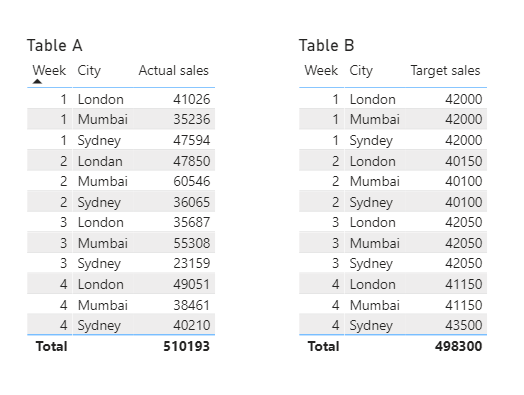The image size is (524, 395).
Task: Sort Table A by Week column header
Action: pos(49,71)
